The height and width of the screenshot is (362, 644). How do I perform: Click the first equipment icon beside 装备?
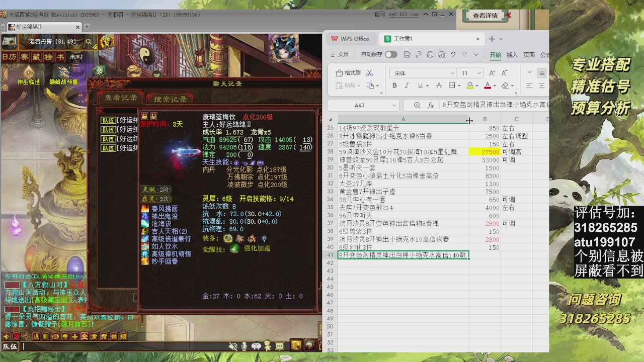228,238
